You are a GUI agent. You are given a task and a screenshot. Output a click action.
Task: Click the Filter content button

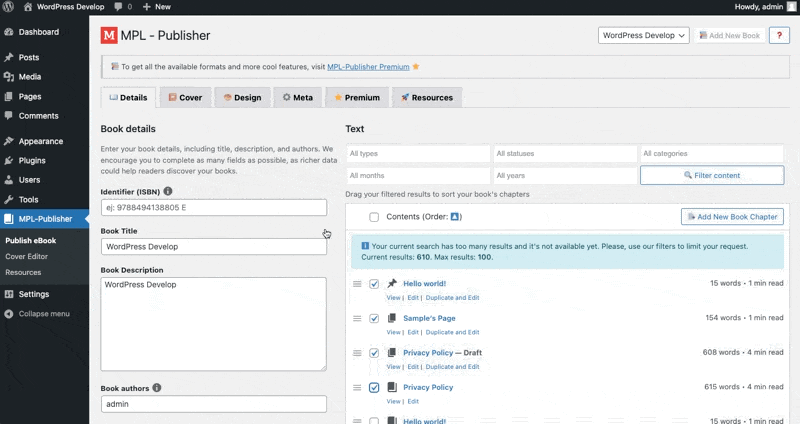point(712,176)
